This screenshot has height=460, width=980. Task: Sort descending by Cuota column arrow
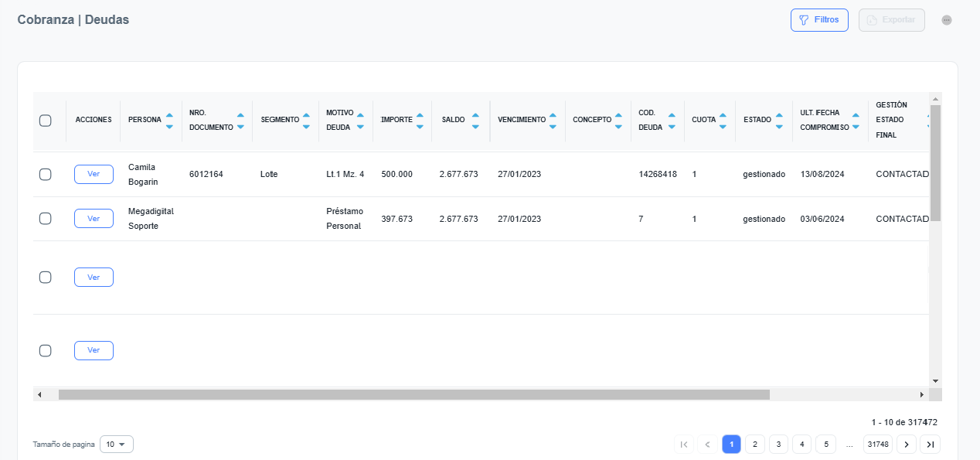[723, 125]
